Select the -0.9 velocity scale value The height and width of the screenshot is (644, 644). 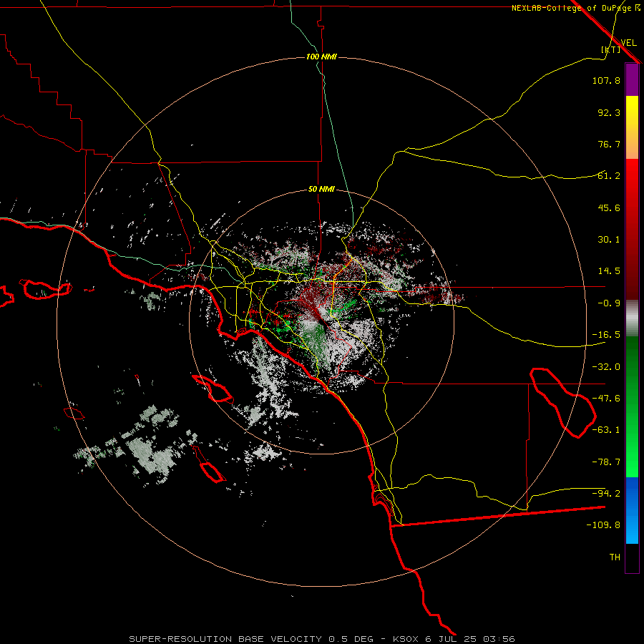tap(609, 303)
